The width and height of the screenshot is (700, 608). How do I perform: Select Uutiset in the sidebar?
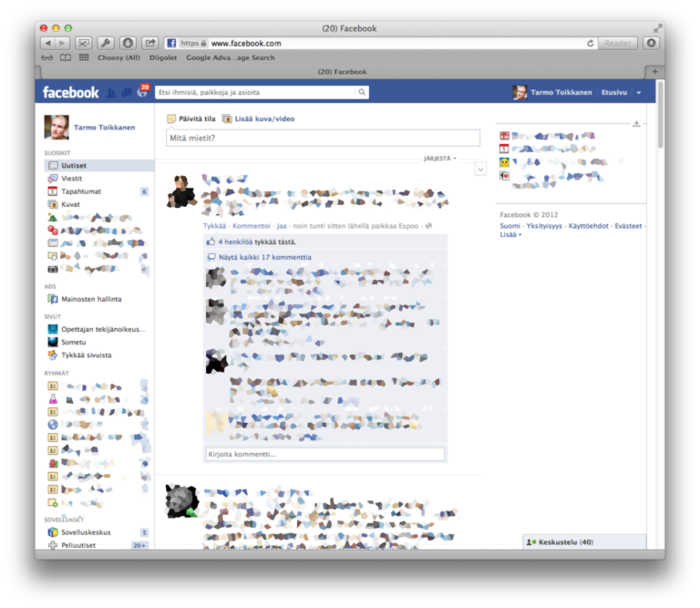click(99, 166)
